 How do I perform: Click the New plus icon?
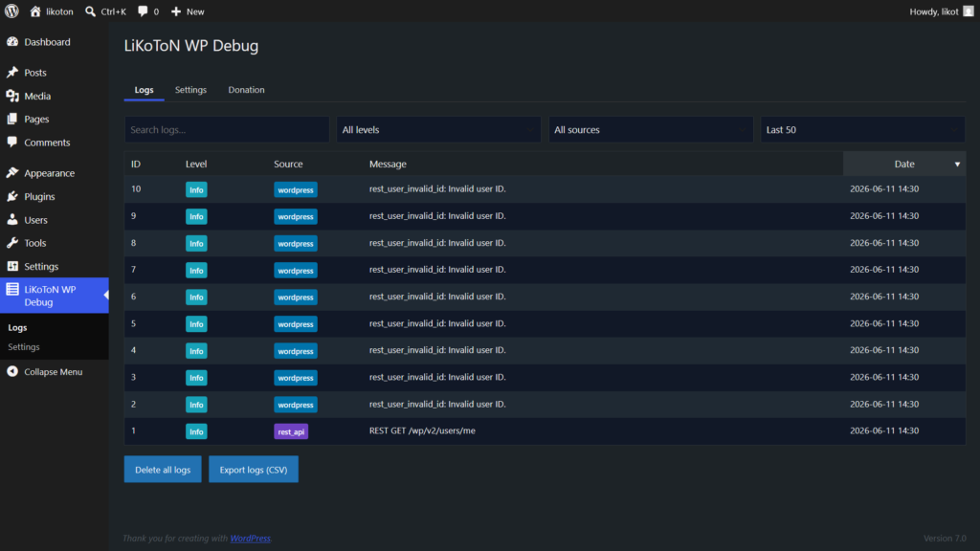pyautogui.click(x=176, y=11)
